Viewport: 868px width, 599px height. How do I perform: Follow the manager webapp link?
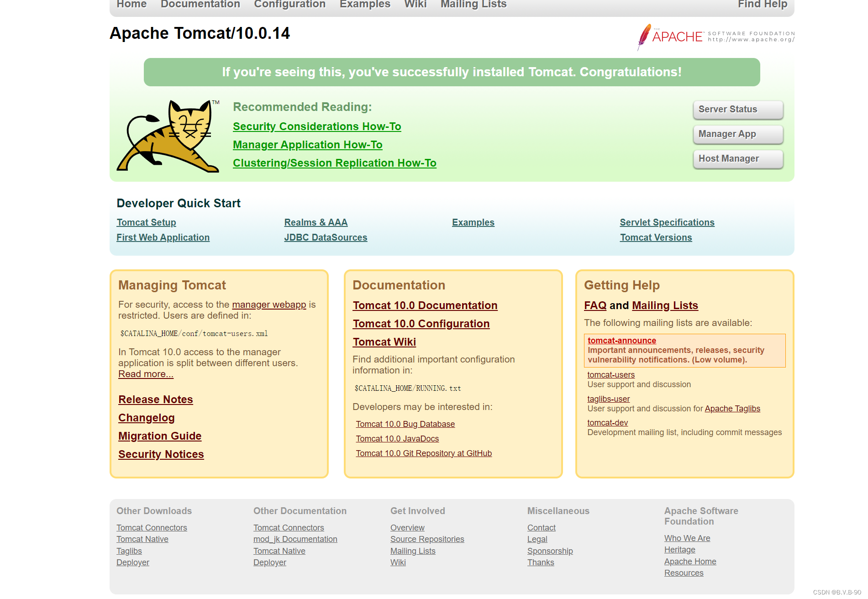click(269, 305)
